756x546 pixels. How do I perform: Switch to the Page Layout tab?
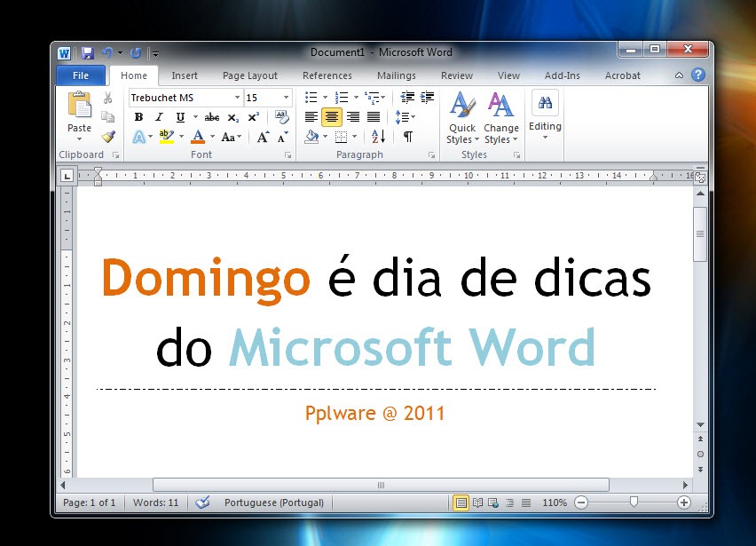(249, 75)
